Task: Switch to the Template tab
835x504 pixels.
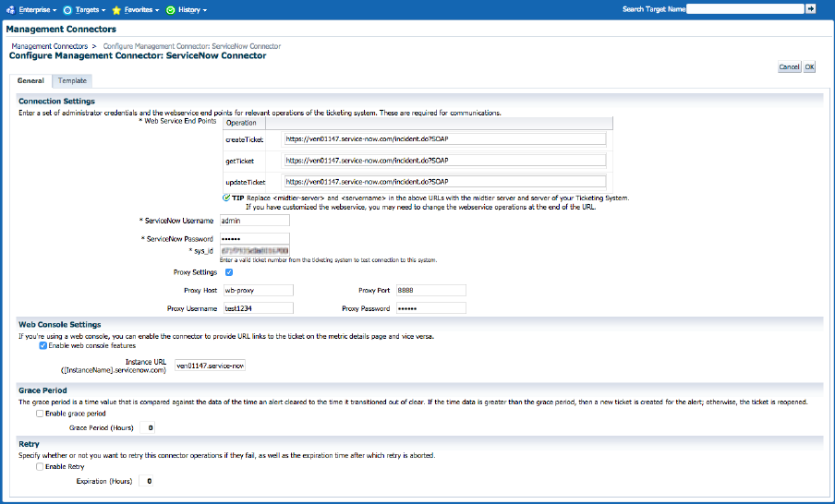Action: coord(72,81)
